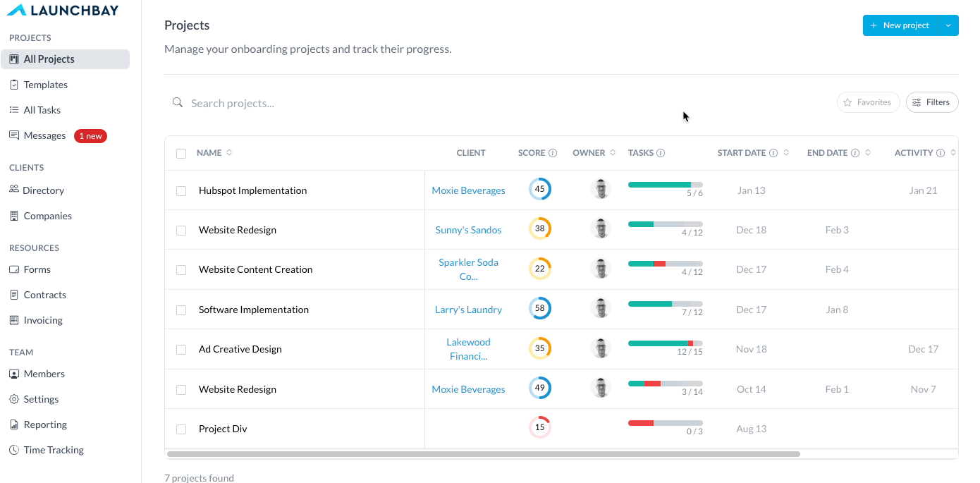This screenshot has height=483, width=980.
Task: Click the End Date info icon
Action: pos(855,153)
